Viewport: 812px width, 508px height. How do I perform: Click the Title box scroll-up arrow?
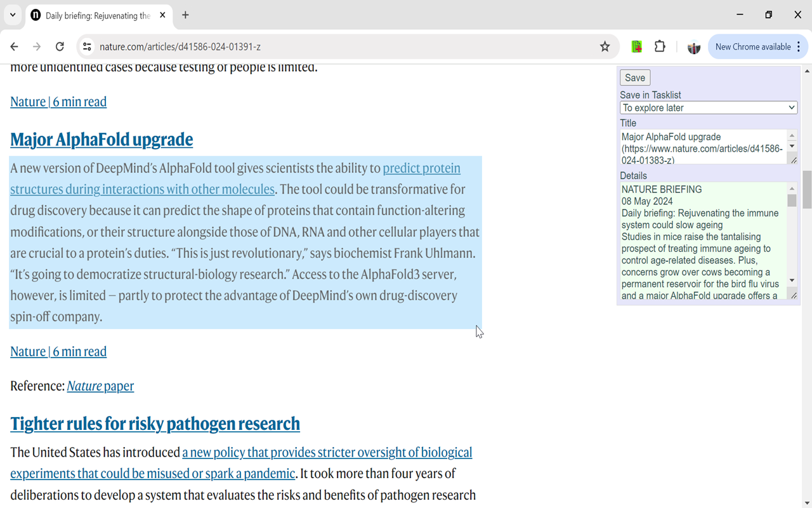click(x=792, y=135)
